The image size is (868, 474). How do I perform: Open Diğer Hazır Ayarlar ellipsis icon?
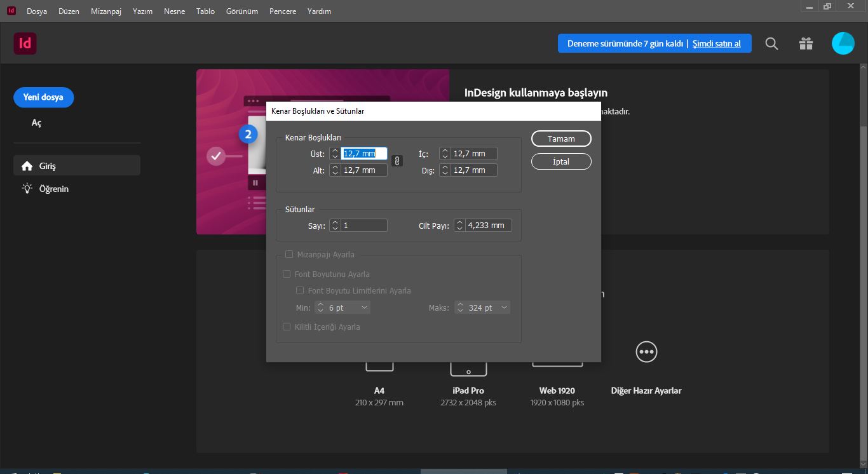[646, 351]
